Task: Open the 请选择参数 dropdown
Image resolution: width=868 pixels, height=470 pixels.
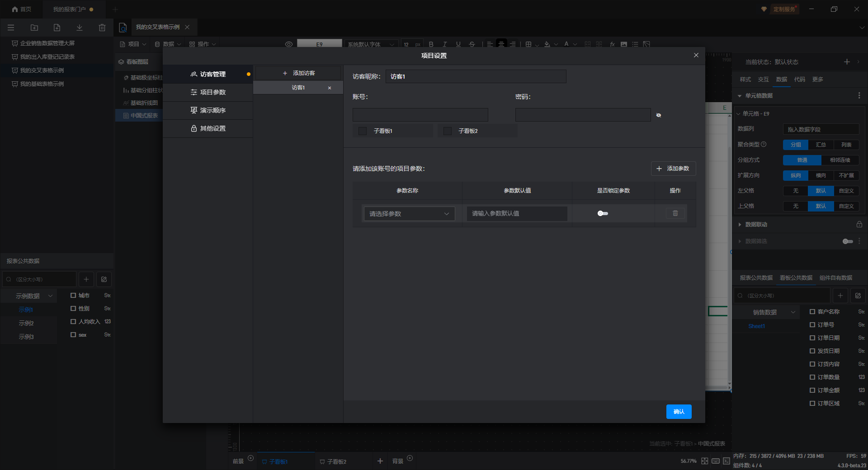Action: point(409,214)
